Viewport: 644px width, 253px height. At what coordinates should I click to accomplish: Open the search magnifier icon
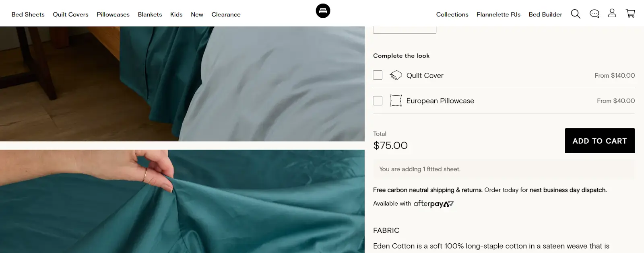click(576, 14)
